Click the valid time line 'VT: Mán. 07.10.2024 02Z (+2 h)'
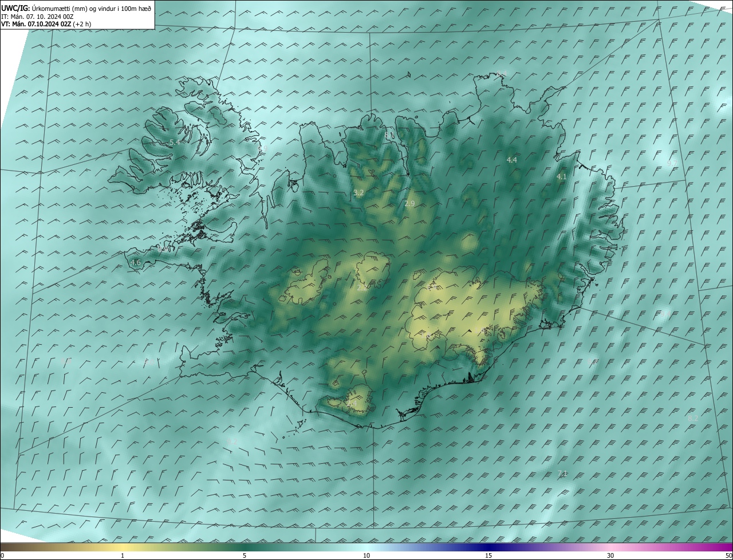 click(x=46, y=24)
